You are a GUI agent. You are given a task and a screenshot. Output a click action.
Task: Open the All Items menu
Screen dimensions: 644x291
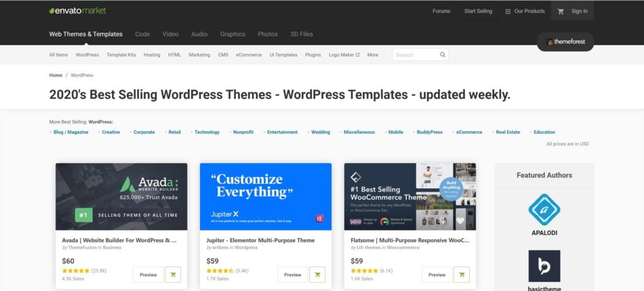click(x=58, y=55)
